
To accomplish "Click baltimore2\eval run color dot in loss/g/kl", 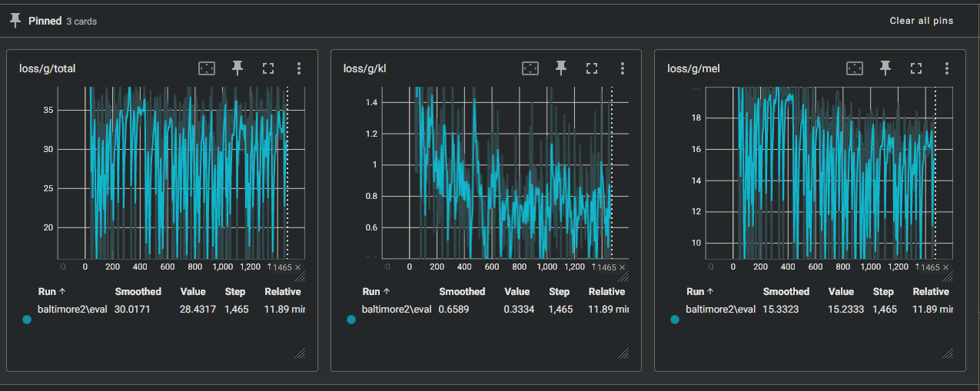I will click(x=351, y=320).
